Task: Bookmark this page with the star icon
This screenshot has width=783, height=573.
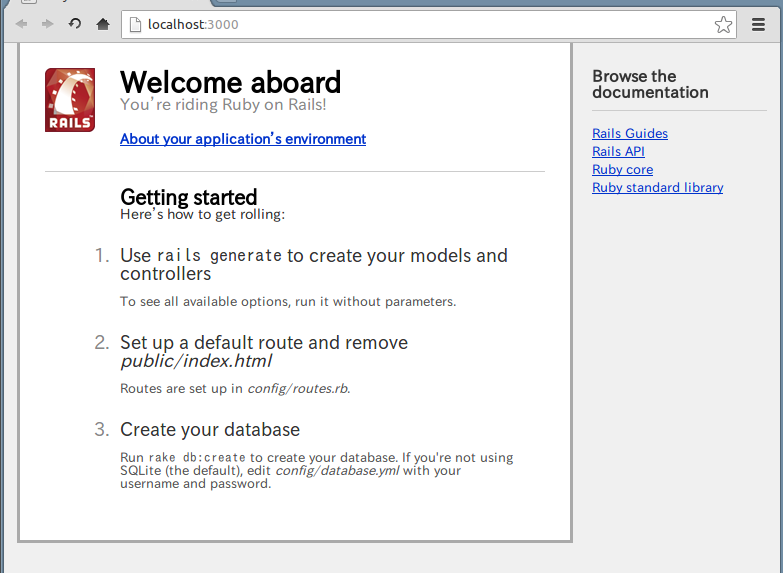Action: (x=723, y=24)
